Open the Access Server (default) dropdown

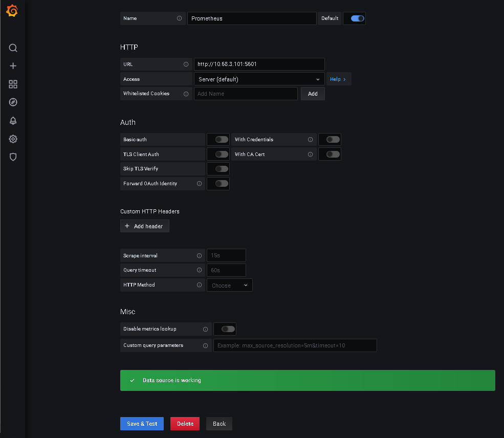point(259,79)
